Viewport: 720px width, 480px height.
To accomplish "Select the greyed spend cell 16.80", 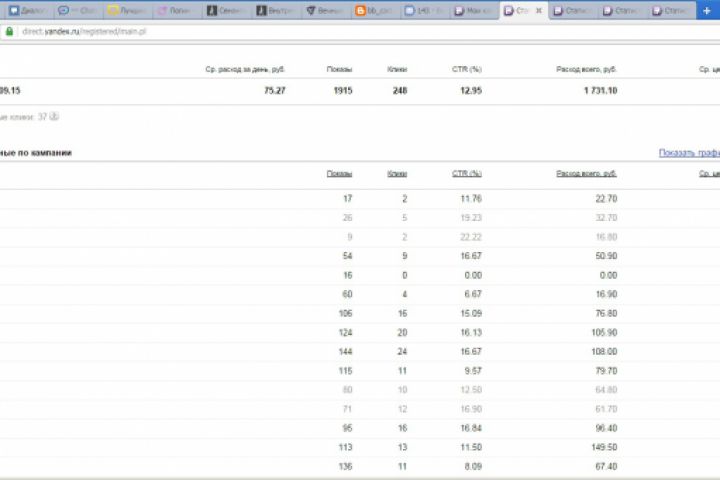I will point(606,237).
